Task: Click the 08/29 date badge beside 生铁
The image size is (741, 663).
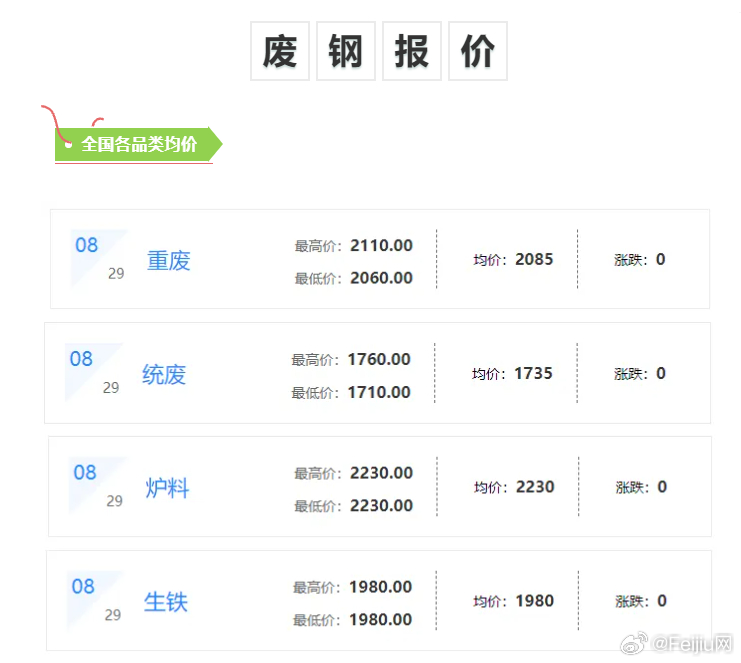Action: pos(95,600)
